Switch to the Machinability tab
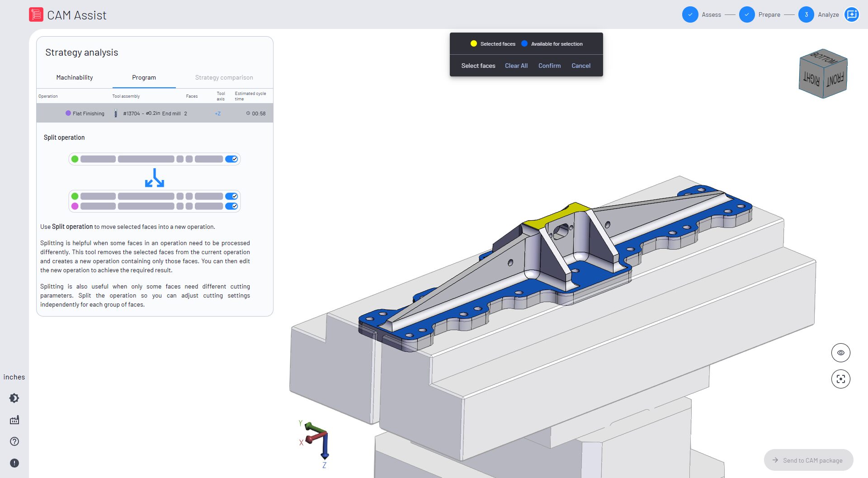 pos(75,77)
